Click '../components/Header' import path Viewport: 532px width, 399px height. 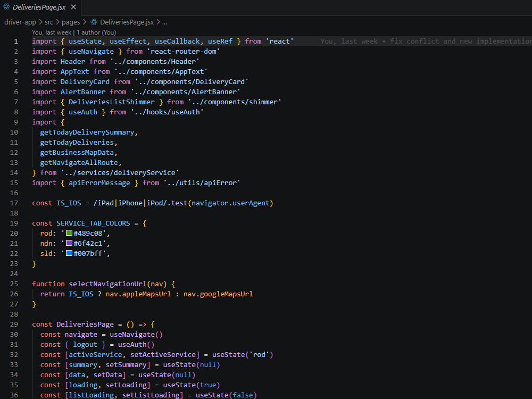[155, 62]
